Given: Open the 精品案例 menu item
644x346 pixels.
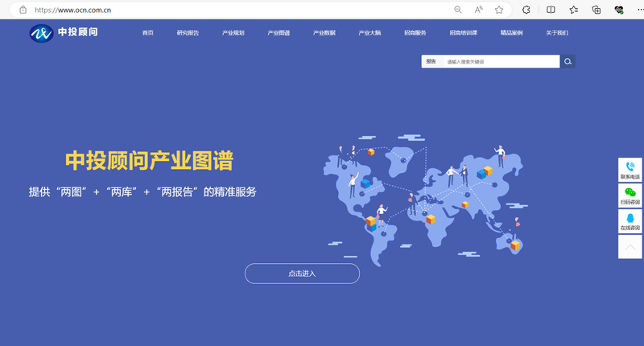Looking at the screenshot, I should coord(512,33).
